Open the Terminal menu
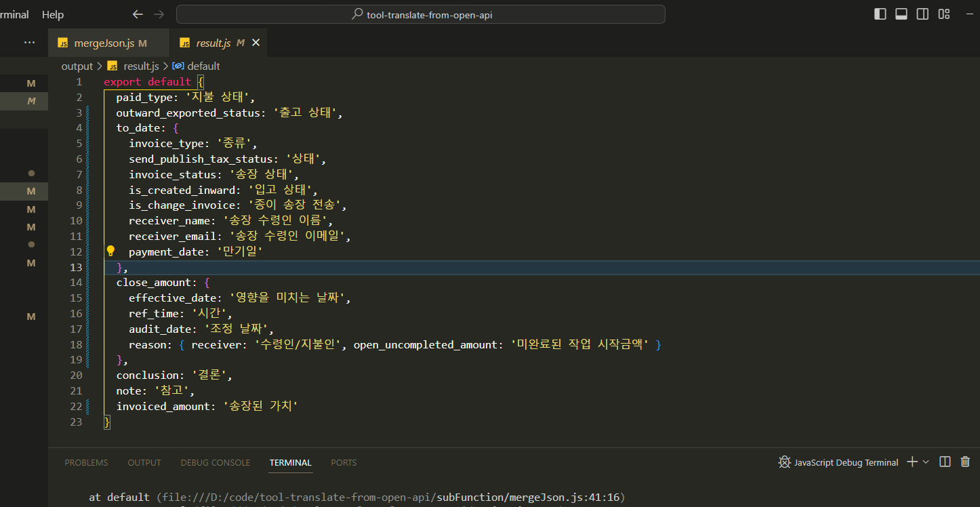The width and height of the screenshot is (980, 507). coord(14,14)
